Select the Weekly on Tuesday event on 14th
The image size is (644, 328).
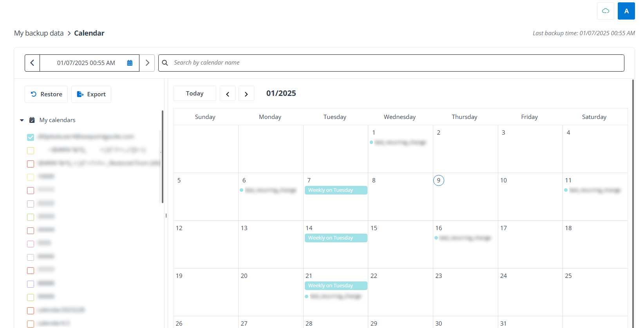pyautogui.click(x=336, y=238)
